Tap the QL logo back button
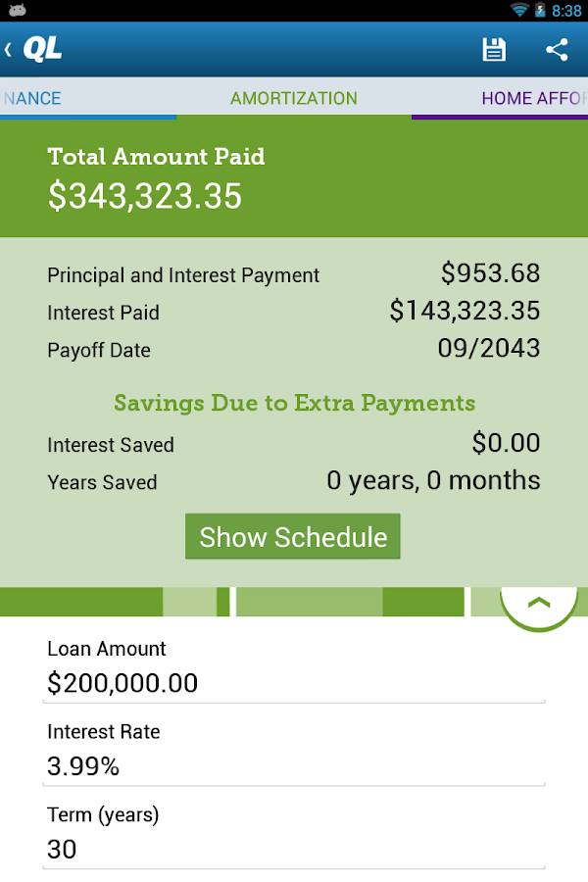588x882 pixels. (x=35, y=50)
